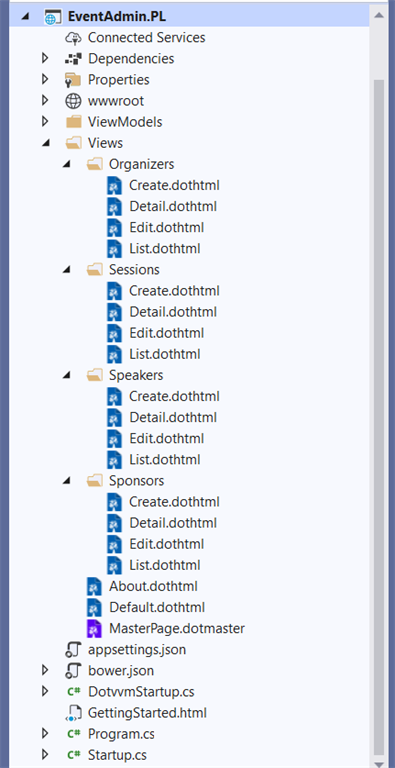Image resolution: width=395 pixels, height=768 pixels.
Task: Select Create.dothtml under Sponsors
Action: coord(174,502)
